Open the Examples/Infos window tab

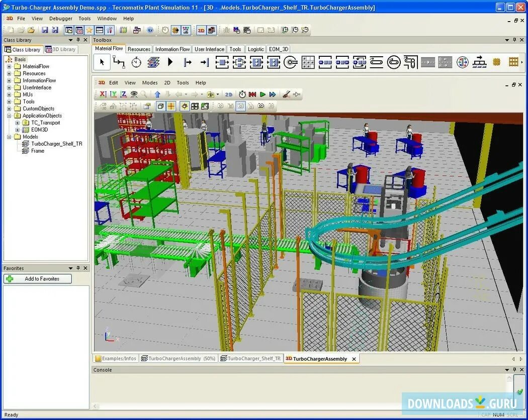tap(116, 359)
